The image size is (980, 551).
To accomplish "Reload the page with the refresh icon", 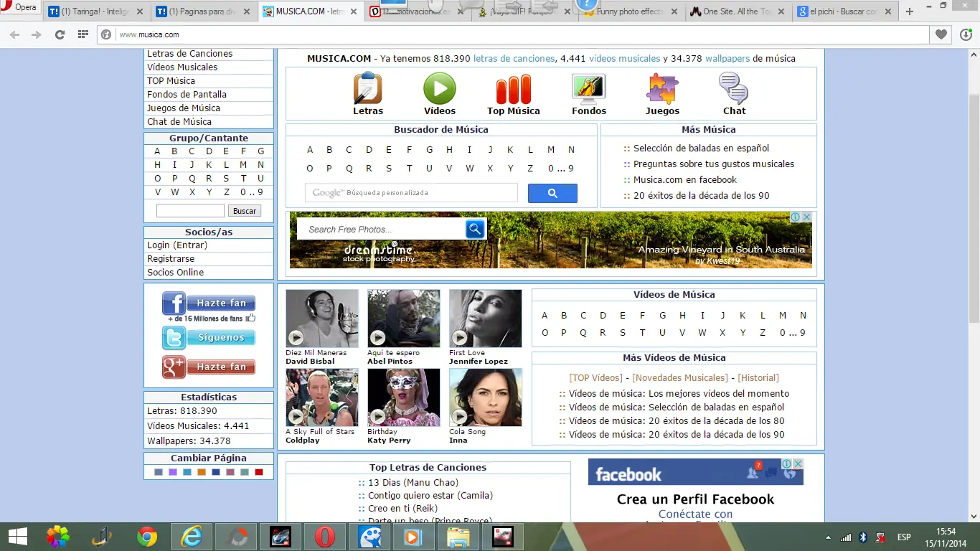I will [60, 34].
